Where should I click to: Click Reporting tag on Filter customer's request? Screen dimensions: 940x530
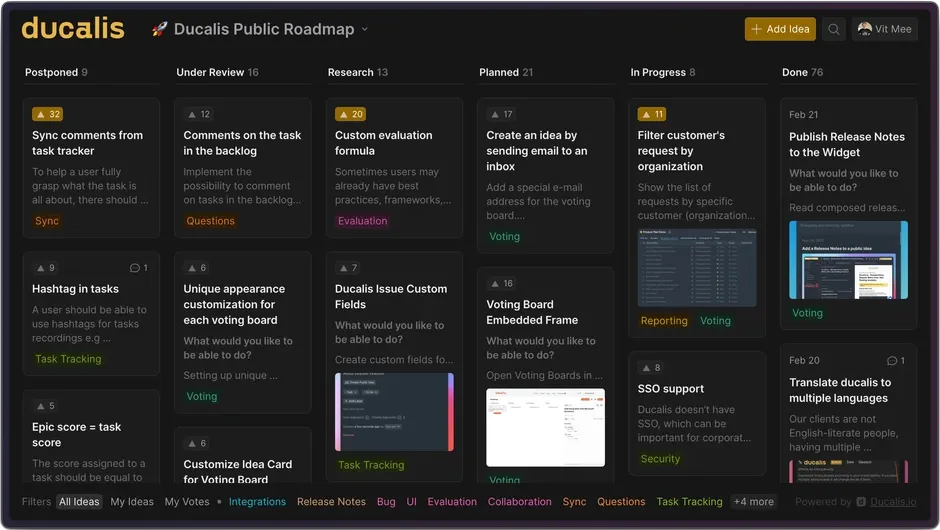click(664, 321)
